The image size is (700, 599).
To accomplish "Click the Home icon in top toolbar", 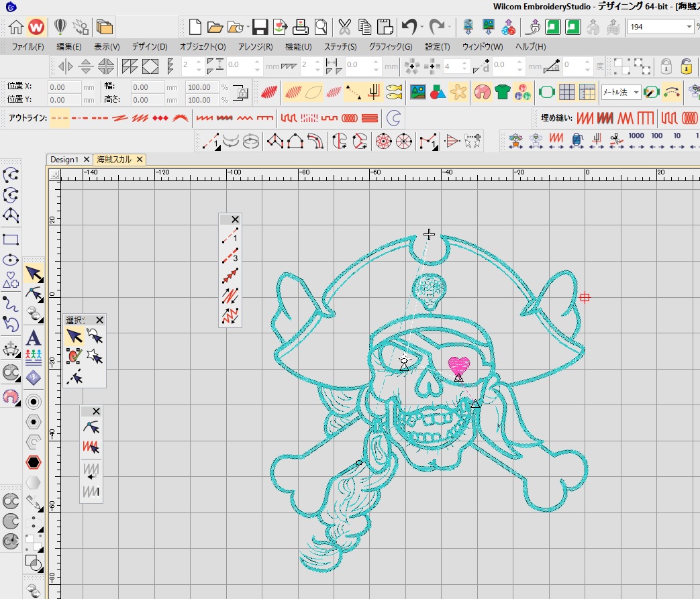I will tap(15, 28).
